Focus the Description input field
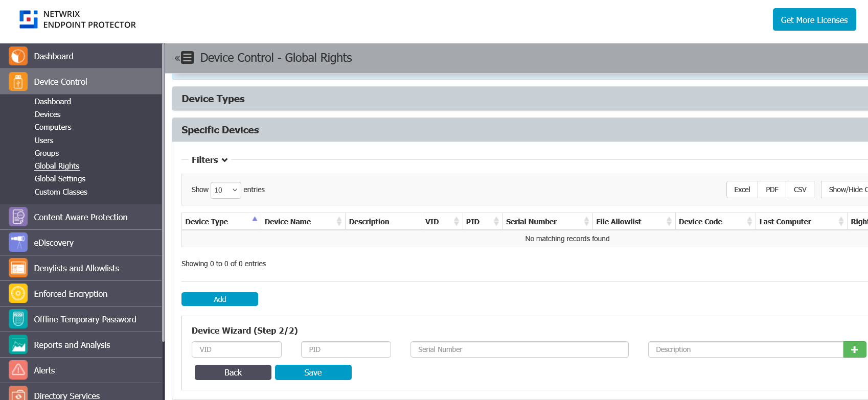The width and height of the screenshot is (868, 400). tap(745, 349)
